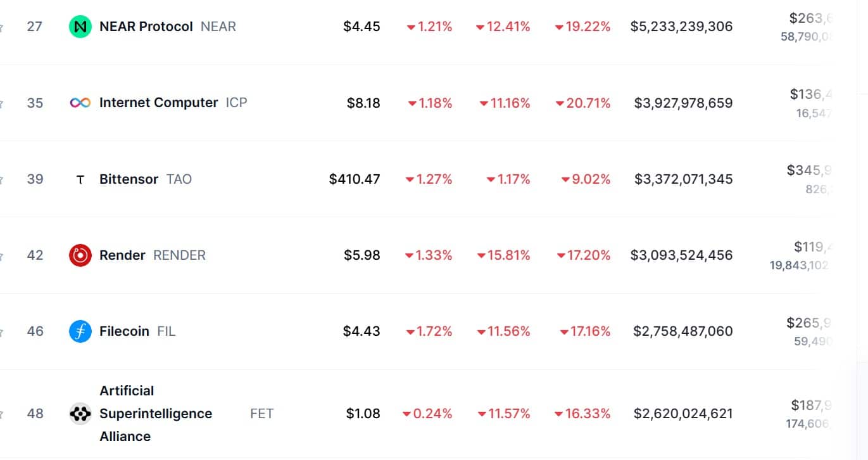Click the ICP ticker symbol
This screenshot has height=460, width=868.
(236, 103)
